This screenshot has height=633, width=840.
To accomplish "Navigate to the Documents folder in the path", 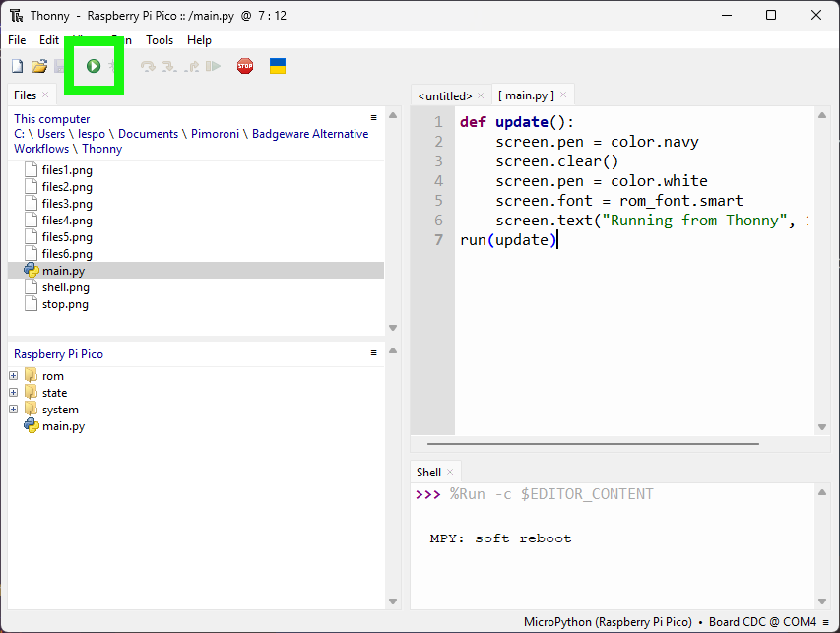I will (148, 134).
